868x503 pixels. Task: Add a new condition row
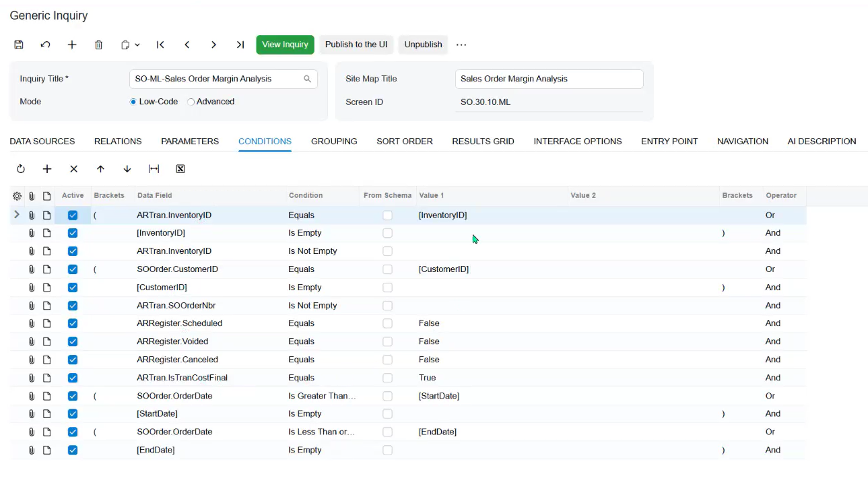click(x=47, y=169)
